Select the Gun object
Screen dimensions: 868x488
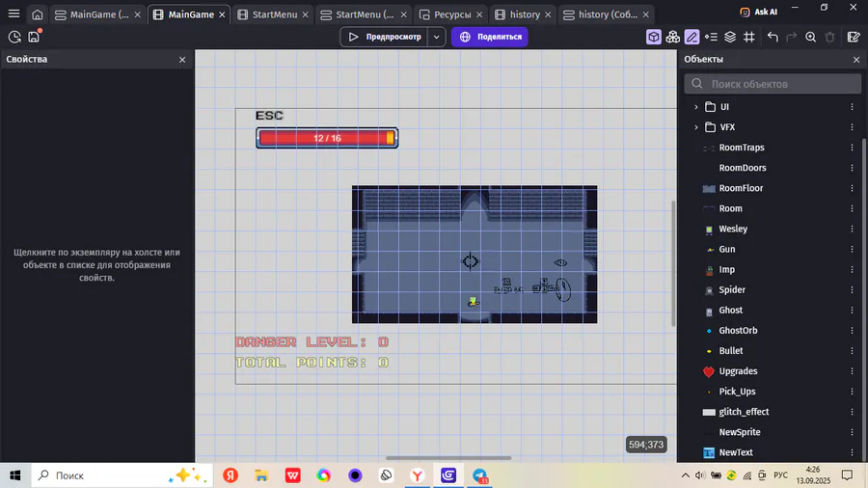(x=727, y=250)
